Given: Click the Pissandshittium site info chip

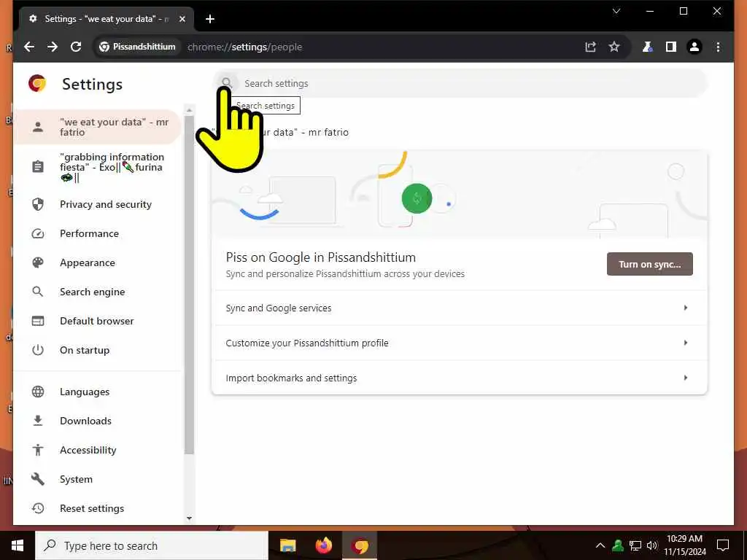Looking at the screenshot, I should [x=138, y=47].
